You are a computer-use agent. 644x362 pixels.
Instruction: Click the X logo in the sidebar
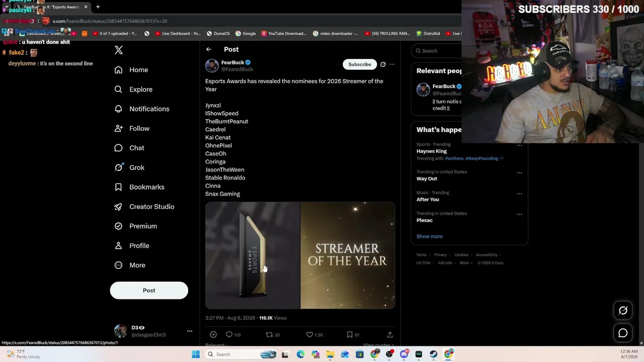coord(119,50)
